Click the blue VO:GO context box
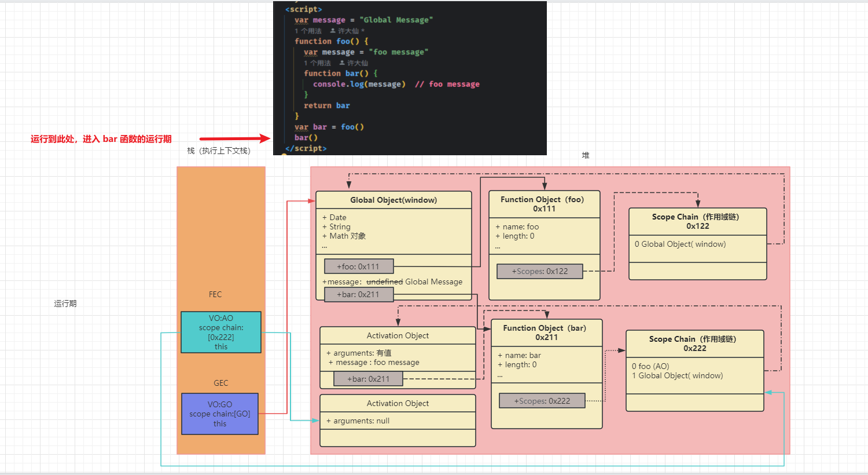 220,414
